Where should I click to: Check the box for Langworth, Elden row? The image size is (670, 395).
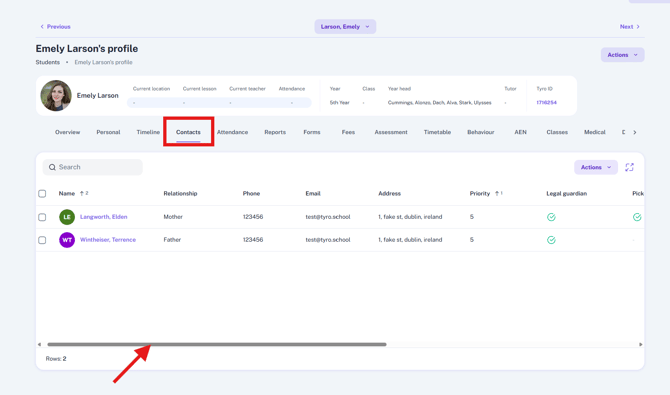pyautogui.click(x=42, y=217)
